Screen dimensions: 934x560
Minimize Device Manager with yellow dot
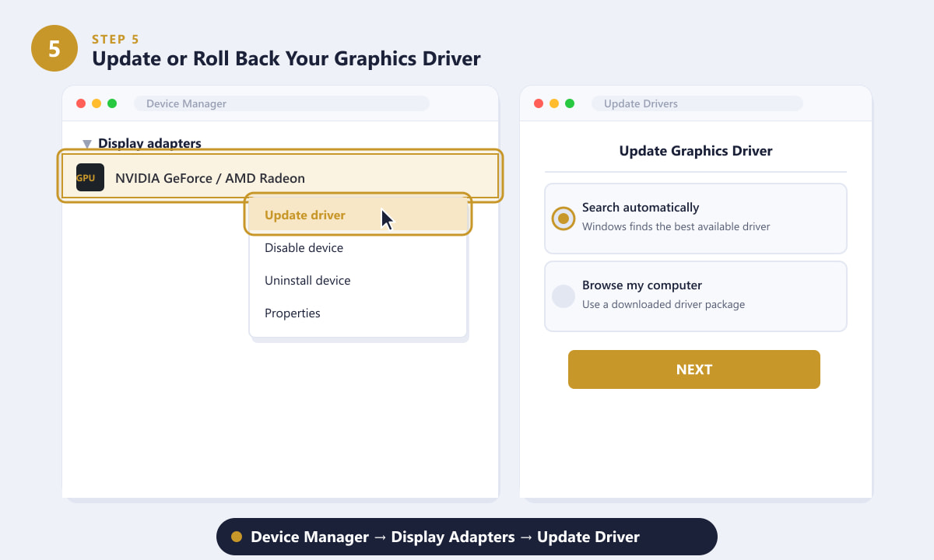pos(97,103)
